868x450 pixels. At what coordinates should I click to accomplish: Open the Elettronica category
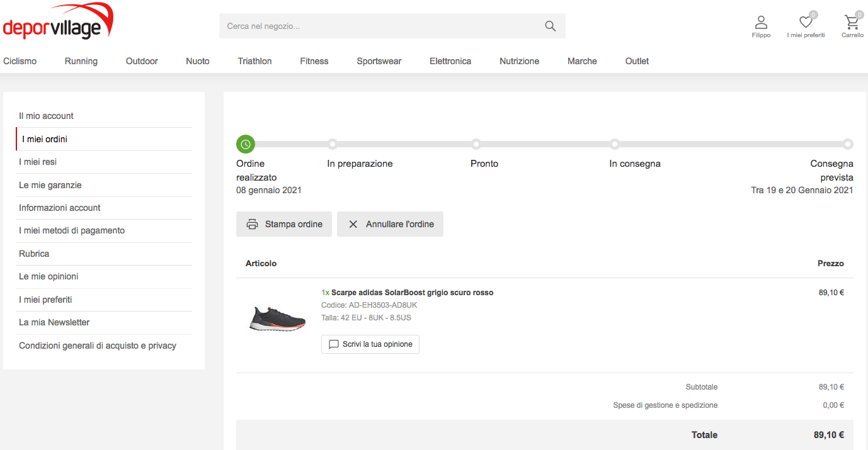(450, 61)
